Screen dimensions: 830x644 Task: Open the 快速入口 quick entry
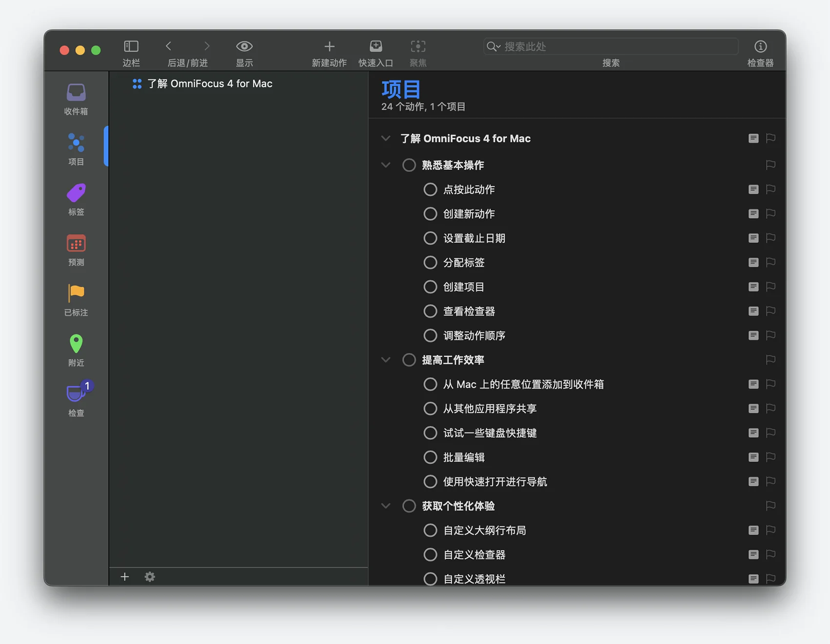pyautogui.click(x=375, y=46)
